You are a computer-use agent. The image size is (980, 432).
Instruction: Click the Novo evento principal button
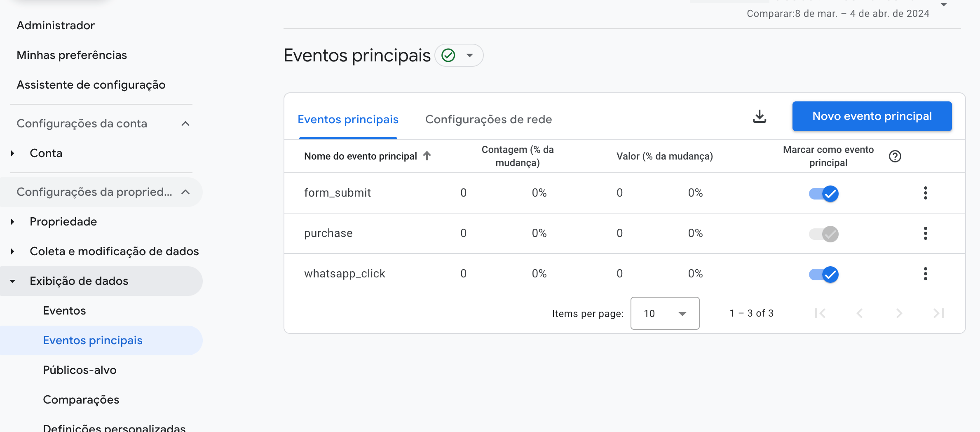pos(872,116)
